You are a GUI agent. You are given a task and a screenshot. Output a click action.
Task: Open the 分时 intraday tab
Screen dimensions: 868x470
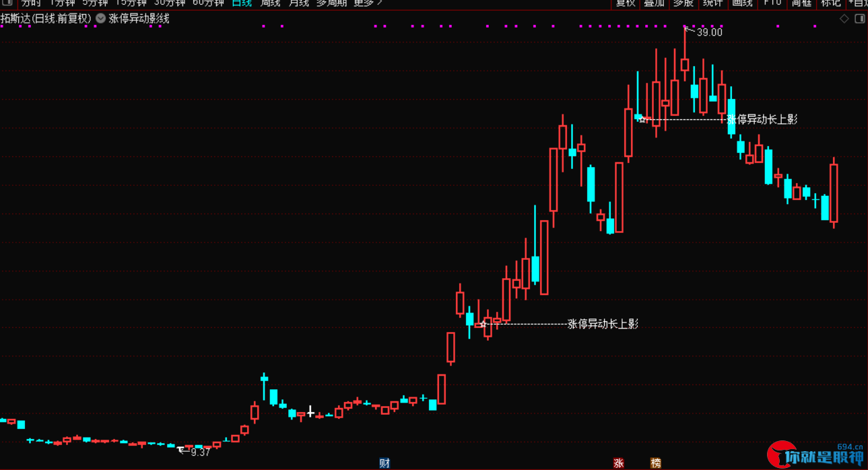click(x=30, y=3)
